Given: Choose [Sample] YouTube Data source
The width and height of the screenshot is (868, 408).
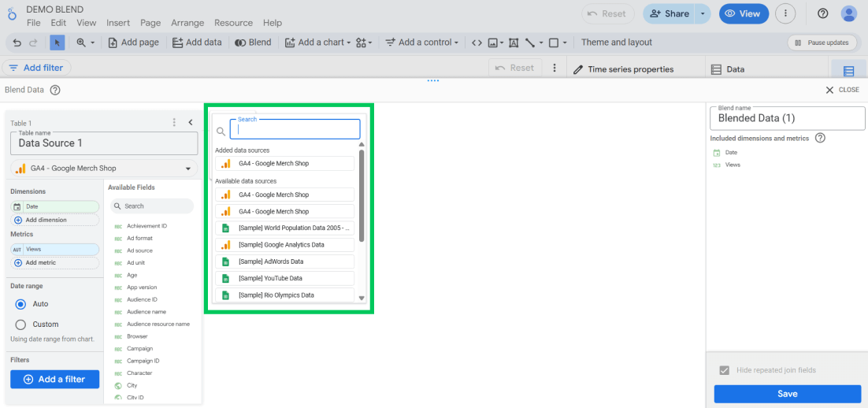Looking at the screenshot, I should [x=284, y=278].
